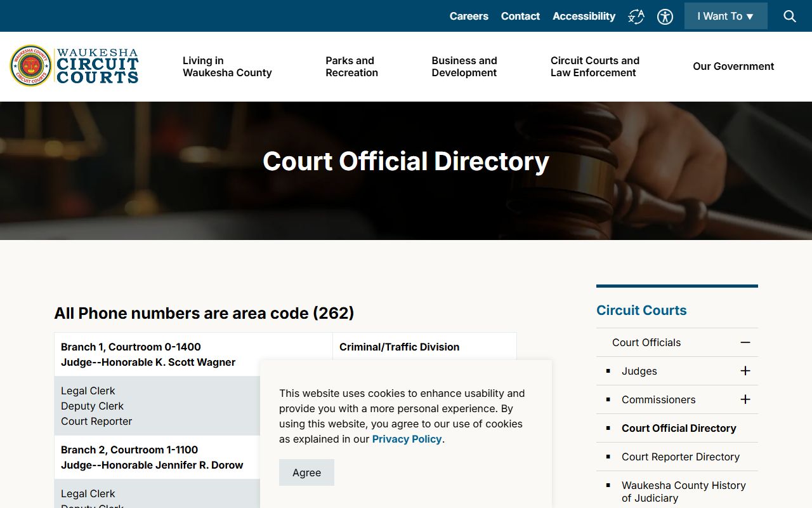Expand the I Want To dropdown

726,16
